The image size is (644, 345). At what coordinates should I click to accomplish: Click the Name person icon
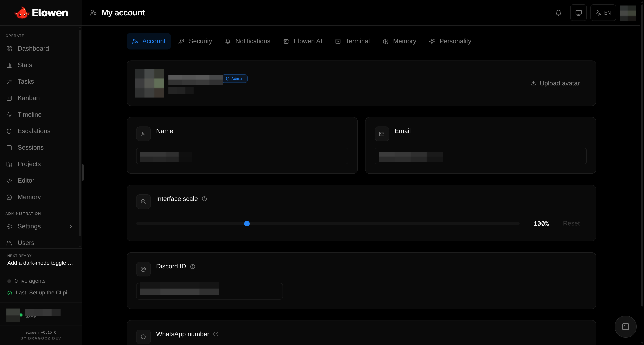pyautogui.click(x=143, y=134)
